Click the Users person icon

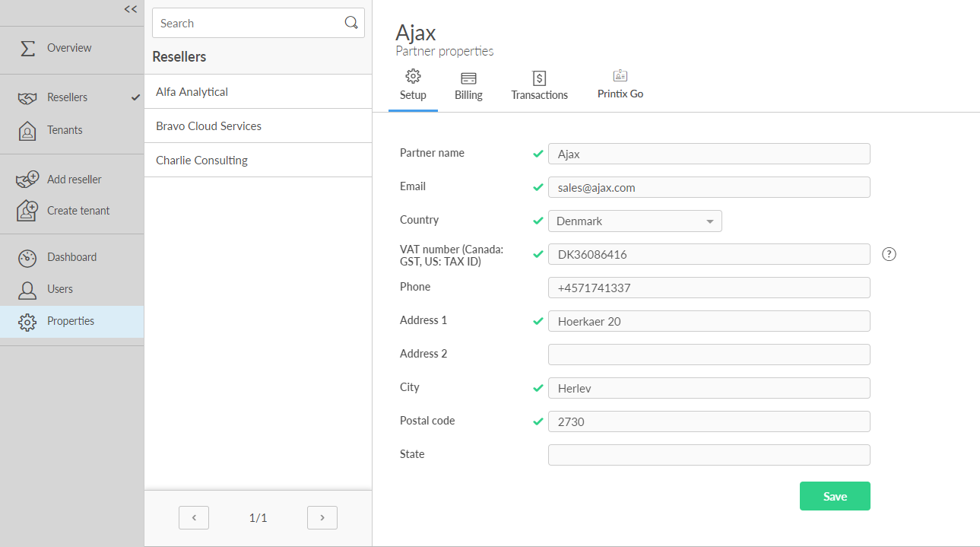click(x=27, y=290)
